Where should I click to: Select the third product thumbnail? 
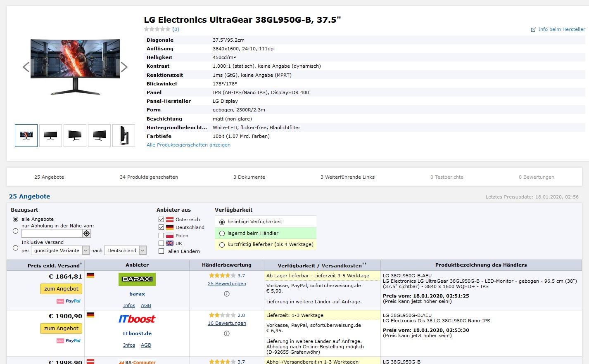point(75,135)
